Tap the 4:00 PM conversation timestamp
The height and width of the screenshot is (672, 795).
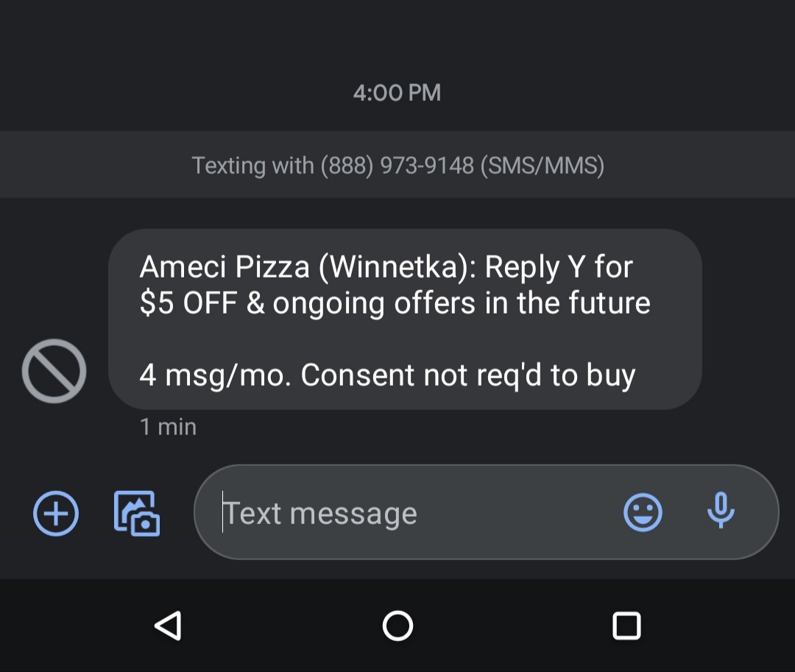click(397, 93)
